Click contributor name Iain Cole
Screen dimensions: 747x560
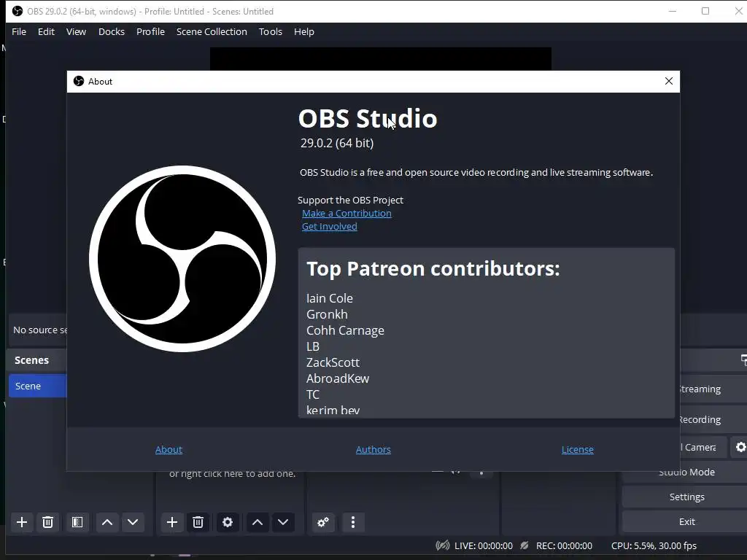(x=330, y=298)
